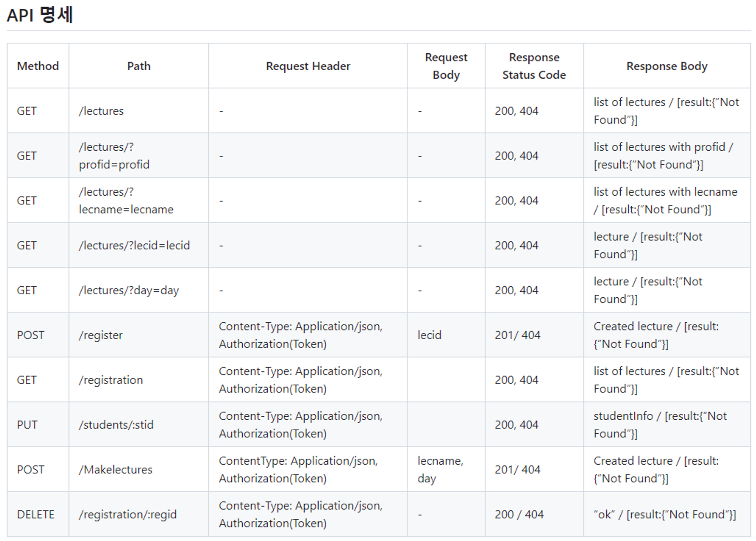Image resolution: width=756 pixels, height=541 pixels.
Task: Click the /lectures/?lecid=lecid path
Action: tap(134, 246)
